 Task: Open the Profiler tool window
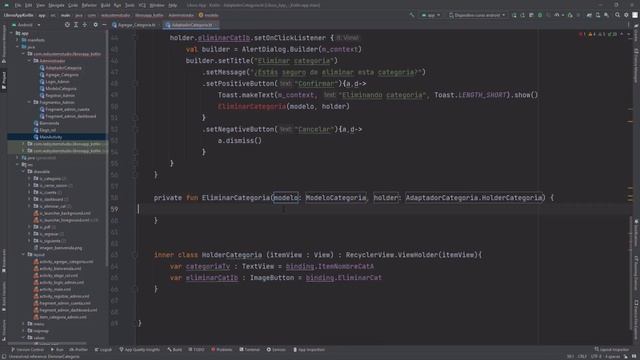(x=78, y=350)
